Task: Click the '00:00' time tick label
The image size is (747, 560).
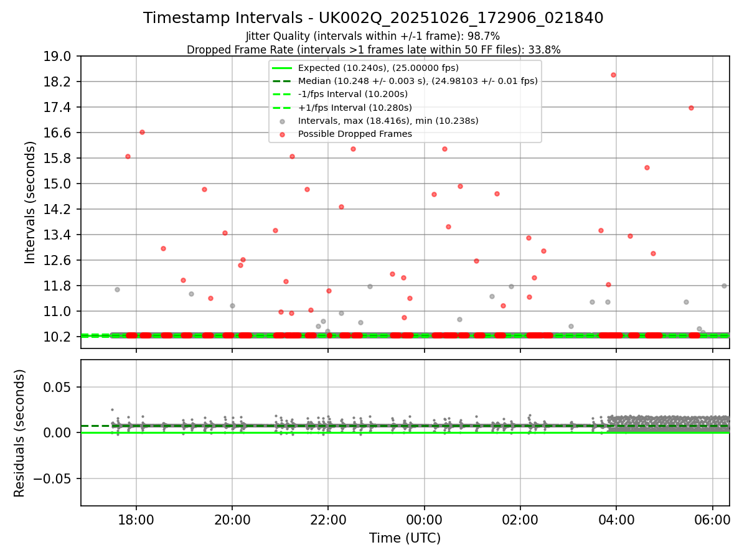Action: [425, 520]
